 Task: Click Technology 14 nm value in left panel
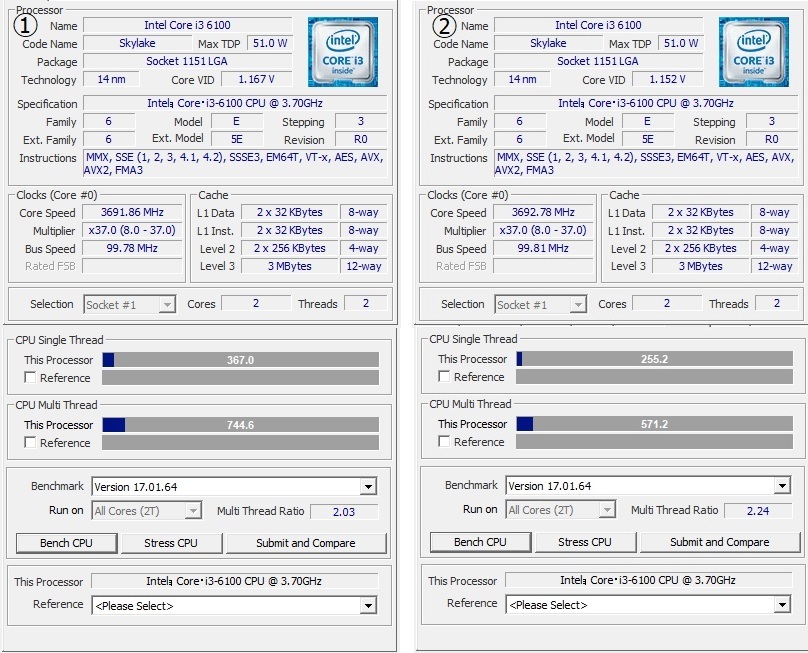[111, 79]
